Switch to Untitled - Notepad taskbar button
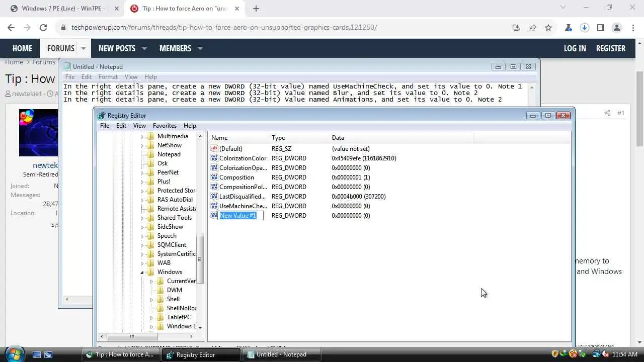The width and height of the screenshot is (644, 362). (x=282, y=354)
